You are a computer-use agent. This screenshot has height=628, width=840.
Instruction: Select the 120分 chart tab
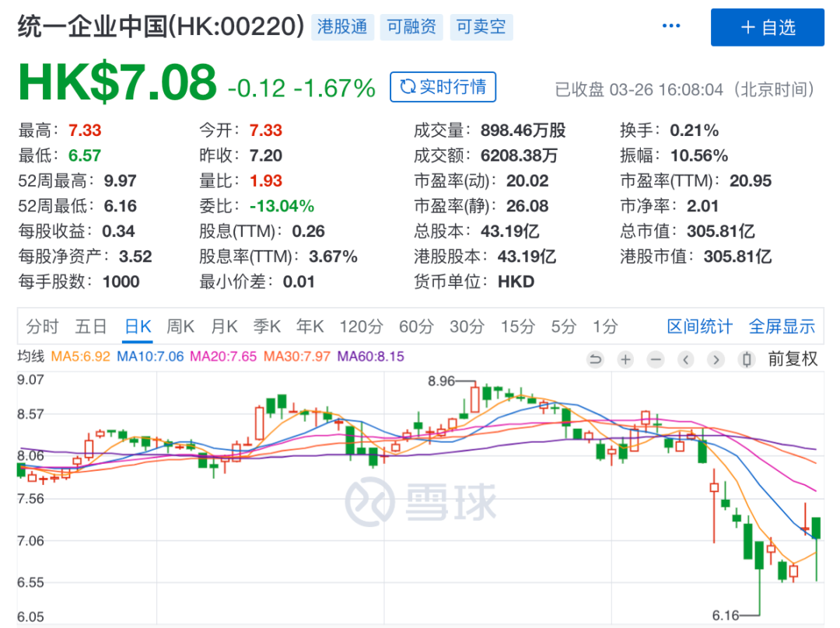point(362,326)
